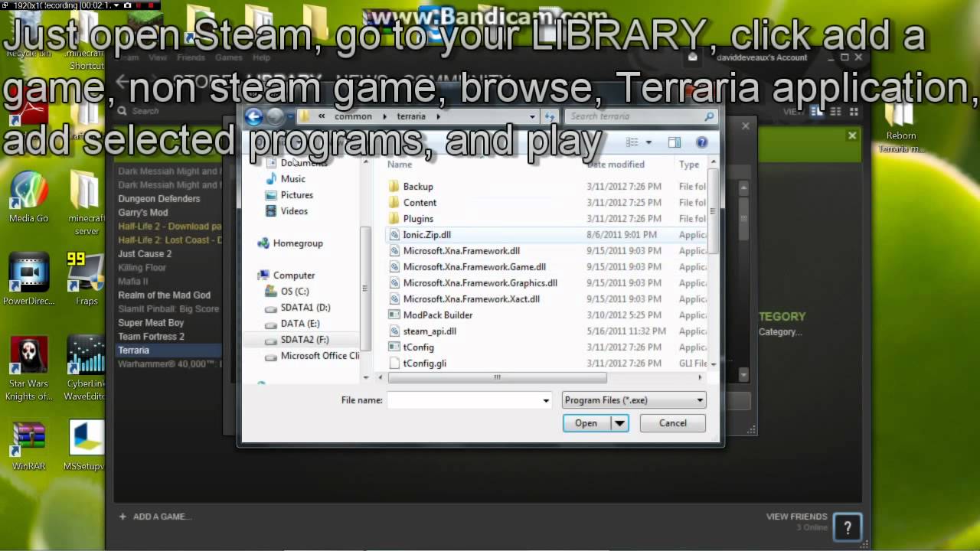Click the Cancel button
Image resolution: width=980 pixels, height=551 pixels.
click(673, 423)
